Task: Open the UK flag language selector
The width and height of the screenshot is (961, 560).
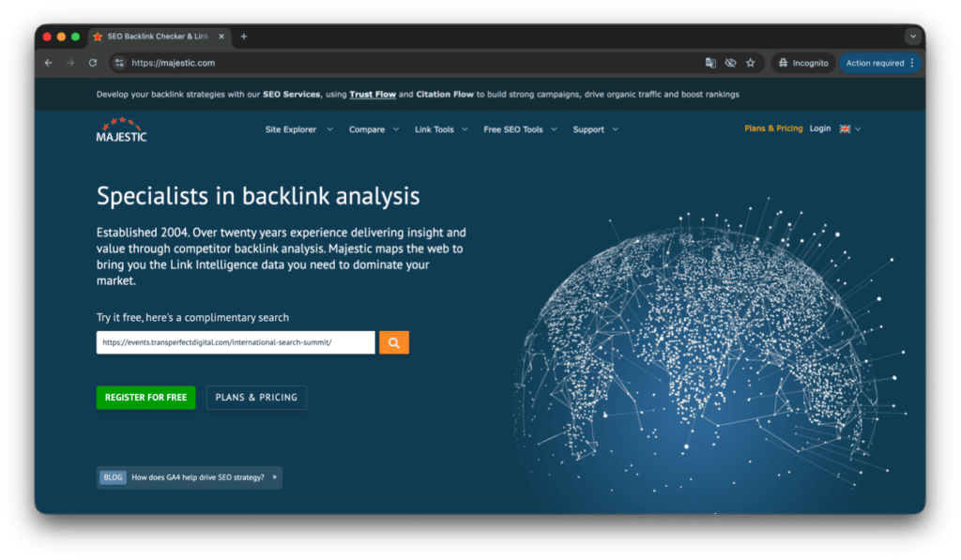Action: coord(849,129)
